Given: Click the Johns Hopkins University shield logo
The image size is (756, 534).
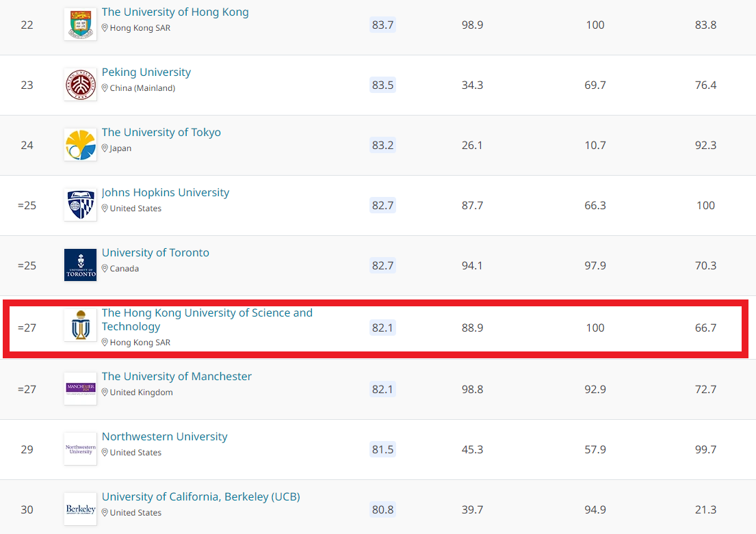Looking at the screenshot, I should 80,205.
